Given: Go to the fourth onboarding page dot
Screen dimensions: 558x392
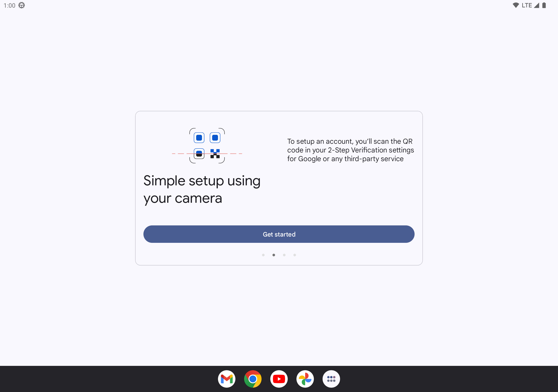Looking at the screenshot, I should click(x=294, y=255).
